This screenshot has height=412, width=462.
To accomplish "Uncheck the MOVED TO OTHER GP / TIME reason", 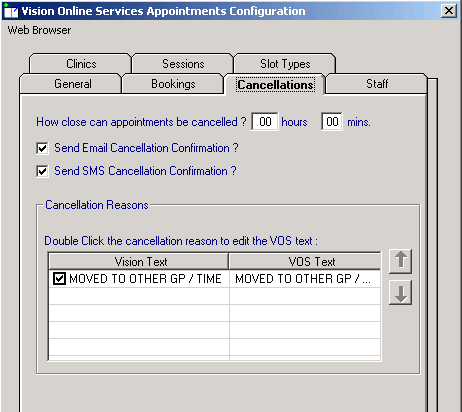I will pos(59,279).
